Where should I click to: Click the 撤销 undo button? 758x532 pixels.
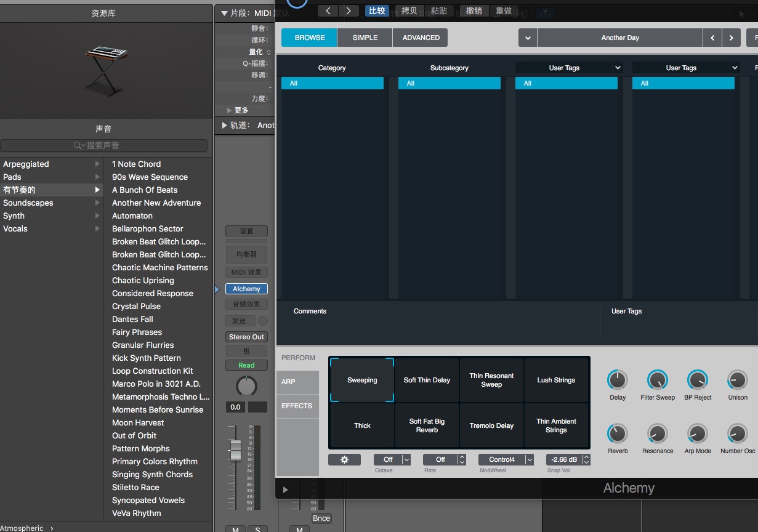474,10
